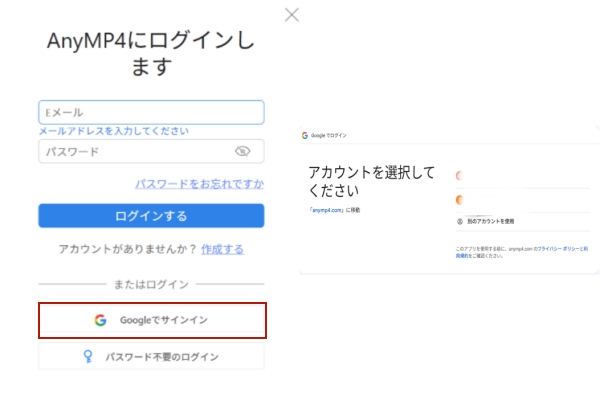Open the anymp4.com link in Google panel

[327, 210]
